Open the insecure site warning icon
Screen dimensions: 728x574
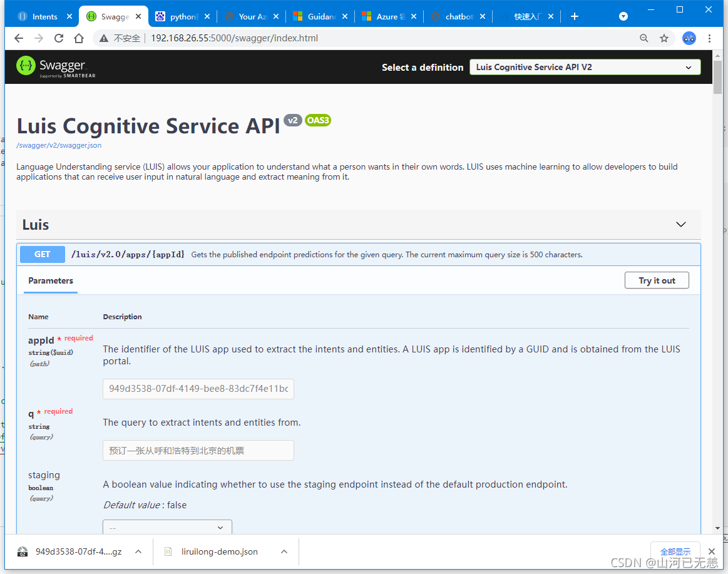tap(104, 38)
